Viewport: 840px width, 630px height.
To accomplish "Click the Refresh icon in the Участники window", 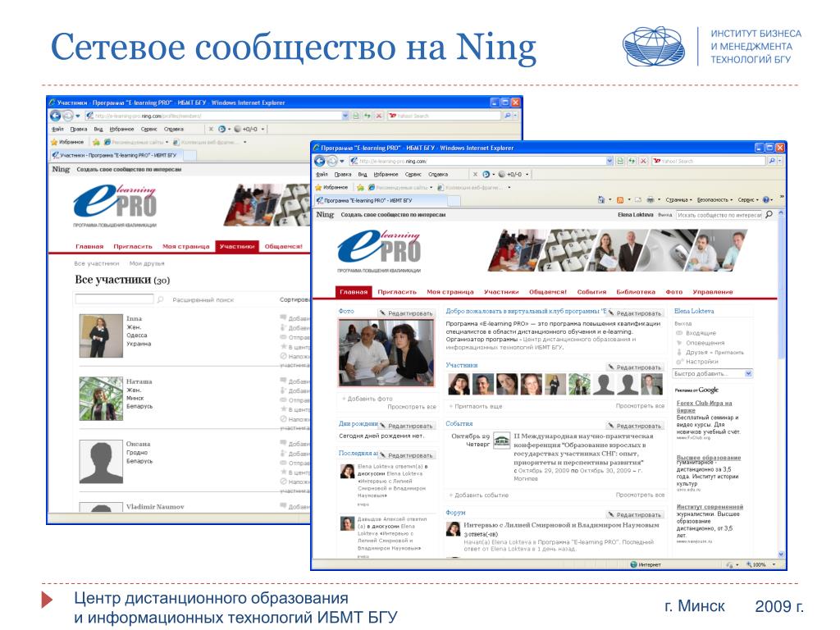I will point(367,115).
